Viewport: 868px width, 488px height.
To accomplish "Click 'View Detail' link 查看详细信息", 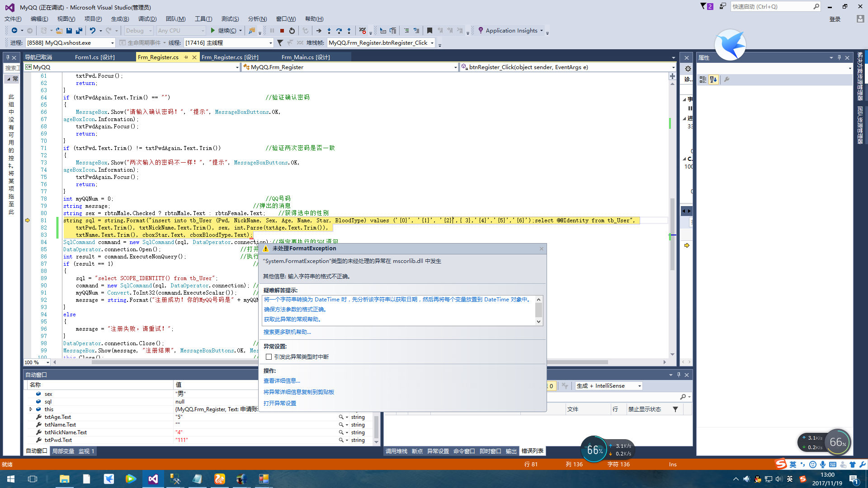I will click(282, 381).
